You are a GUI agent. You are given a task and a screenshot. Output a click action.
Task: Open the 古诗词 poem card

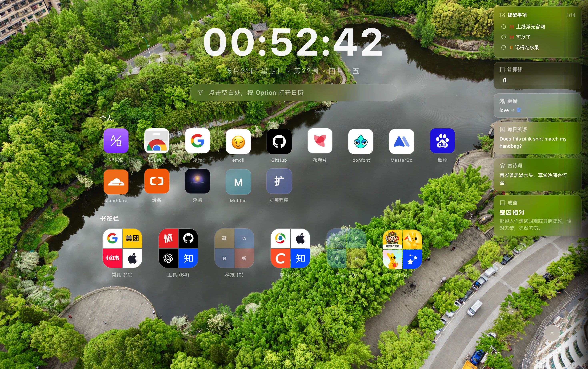[537, 175]
